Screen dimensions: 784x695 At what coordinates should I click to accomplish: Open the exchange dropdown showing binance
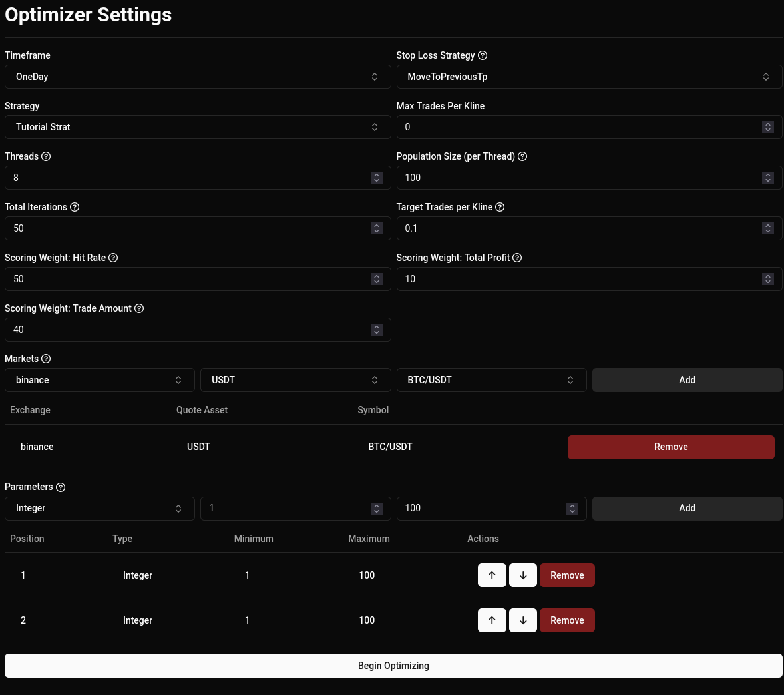click(x=100, y=380)
